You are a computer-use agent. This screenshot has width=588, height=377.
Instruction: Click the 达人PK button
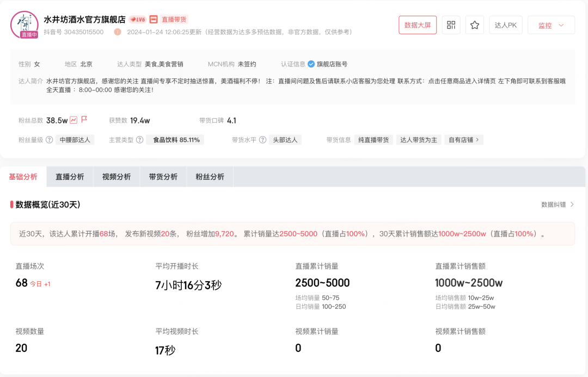(505, 25)
